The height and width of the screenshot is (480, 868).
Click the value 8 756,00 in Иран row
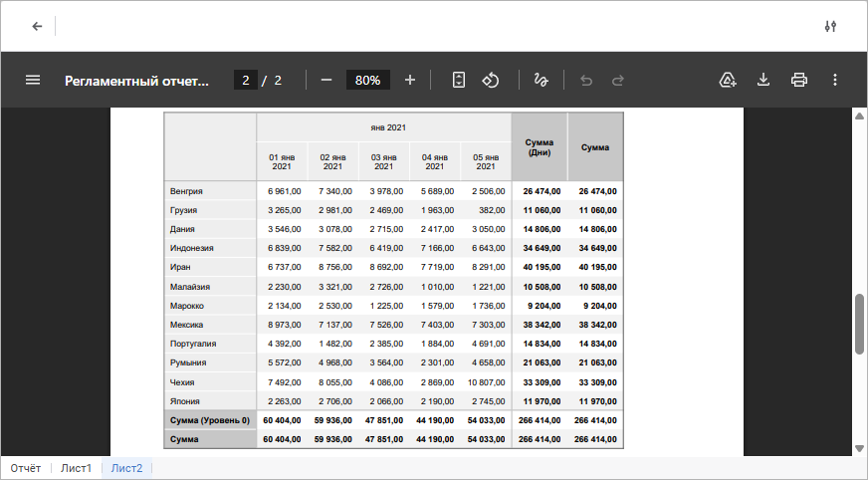pos(335,267)
